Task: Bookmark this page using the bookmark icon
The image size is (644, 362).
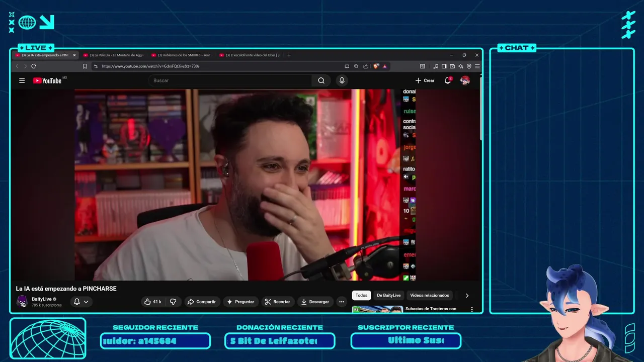Action: coord(85,66)
